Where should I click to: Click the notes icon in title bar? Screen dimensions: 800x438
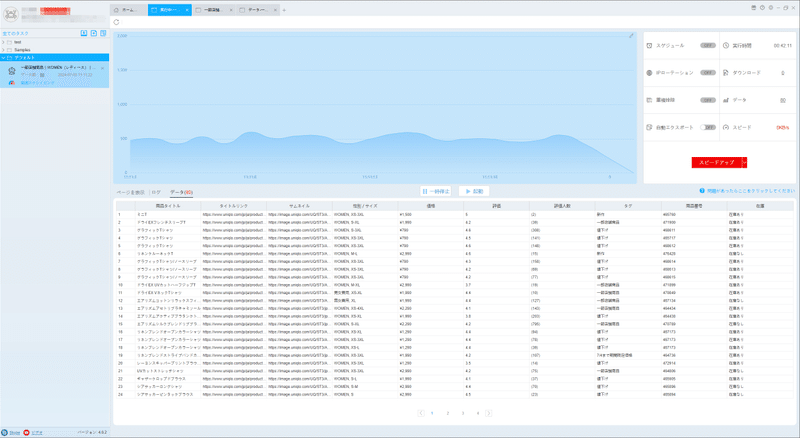[754, 8]
